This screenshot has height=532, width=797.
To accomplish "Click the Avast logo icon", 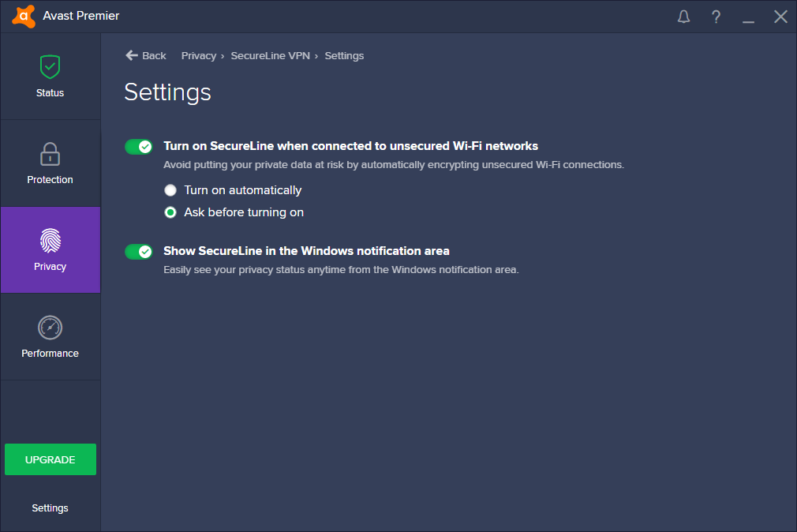I will (x=24, y=17).
